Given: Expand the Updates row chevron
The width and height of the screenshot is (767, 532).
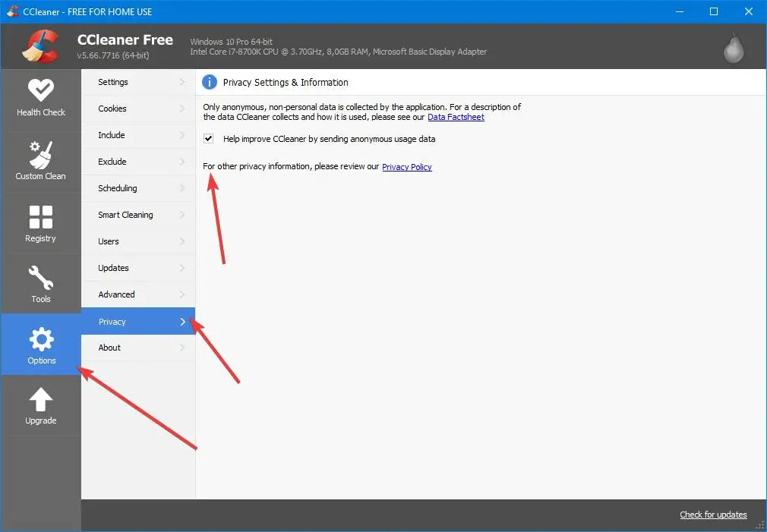Looking at the screenshot, I should 182,268.
